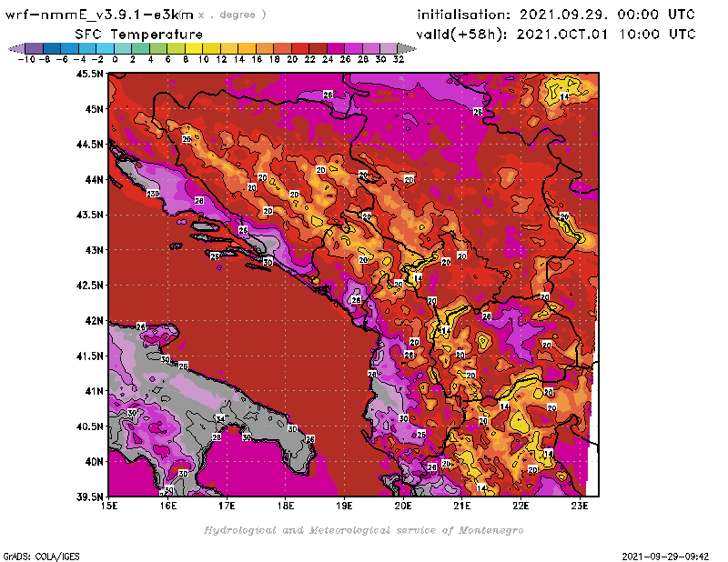The image size is (728, 562).
Task: Click the legend swatch between 2 and 4
Action: (x=140, y=48)
